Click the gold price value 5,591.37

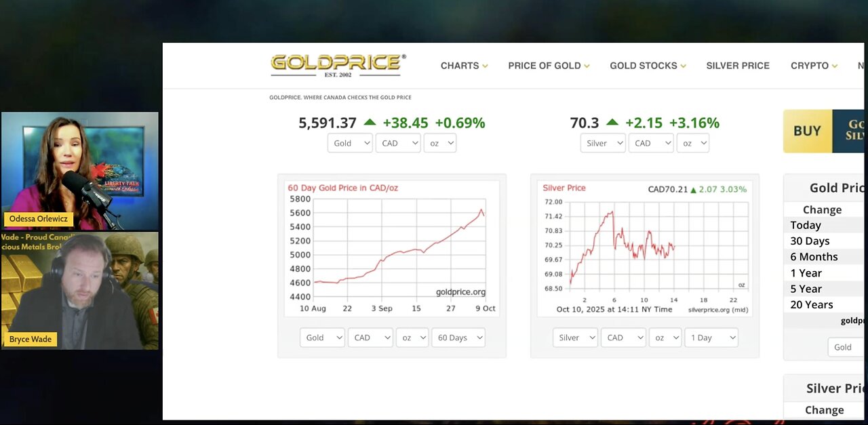(328, 123)
